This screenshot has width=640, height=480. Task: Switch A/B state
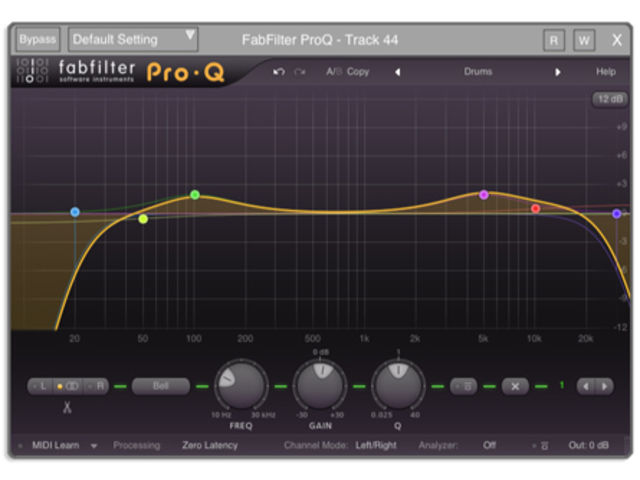[334, 72]
